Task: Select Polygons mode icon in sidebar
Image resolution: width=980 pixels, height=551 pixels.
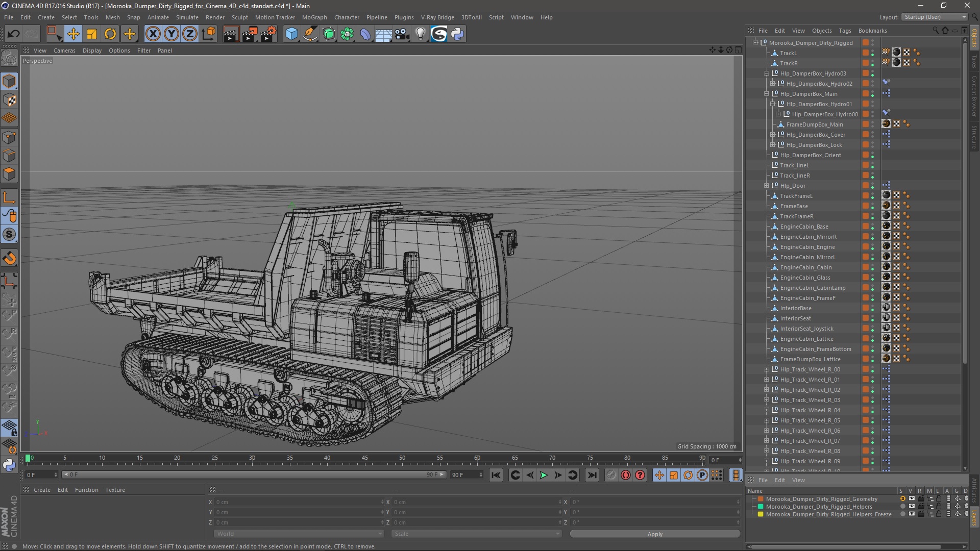Action: (9, 174)
